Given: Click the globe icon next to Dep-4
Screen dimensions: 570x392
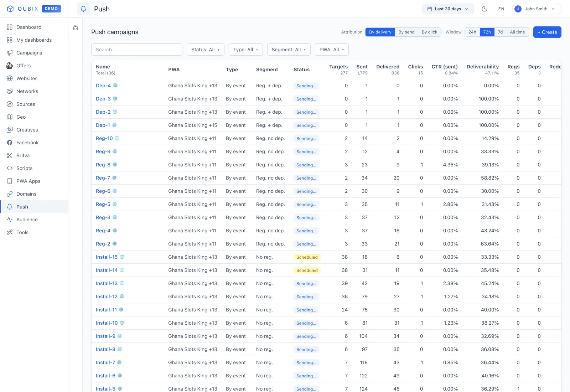Looking at the screenshot, I should (x=115, y=86).
